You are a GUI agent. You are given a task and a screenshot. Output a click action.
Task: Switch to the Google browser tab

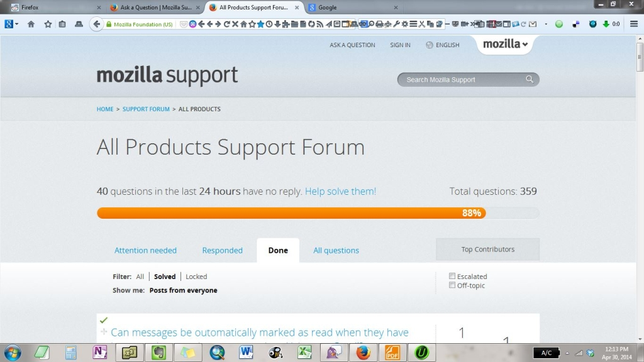[353, 8]
